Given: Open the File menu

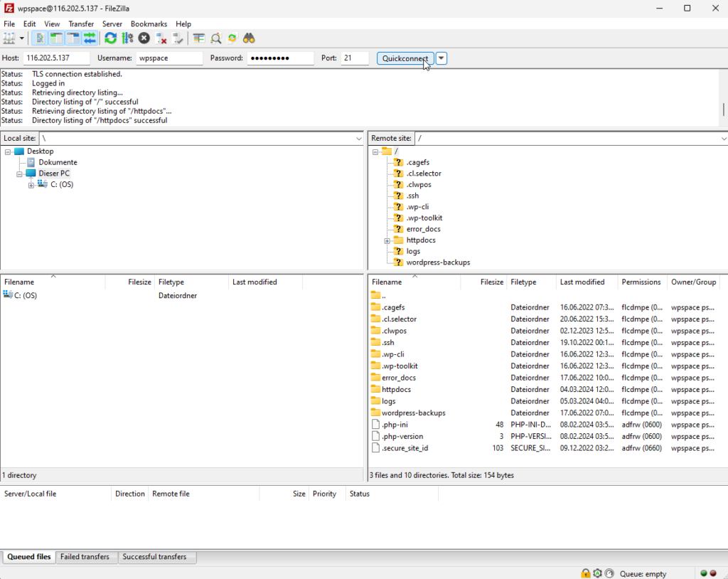Looking at the screenshot, I should click(9, 23).
